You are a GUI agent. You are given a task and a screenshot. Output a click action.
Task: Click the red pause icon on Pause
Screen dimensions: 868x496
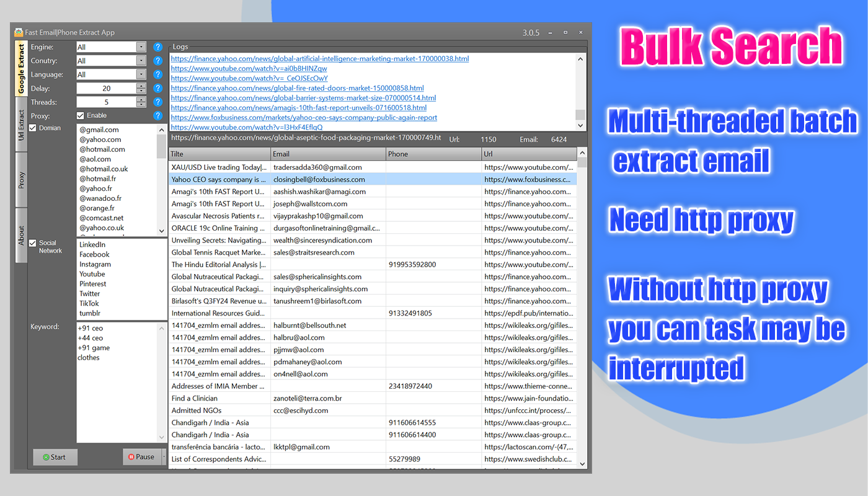132,456
